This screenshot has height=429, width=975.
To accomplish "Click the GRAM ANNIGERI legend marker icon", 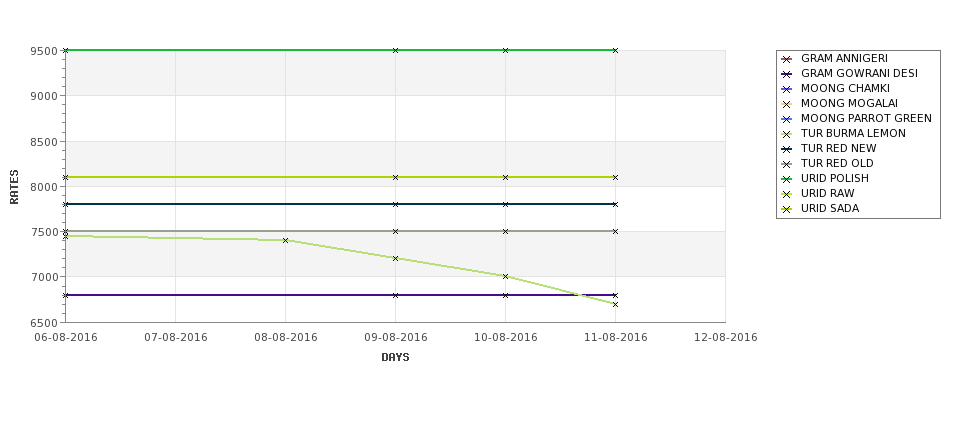I will 787,59.
